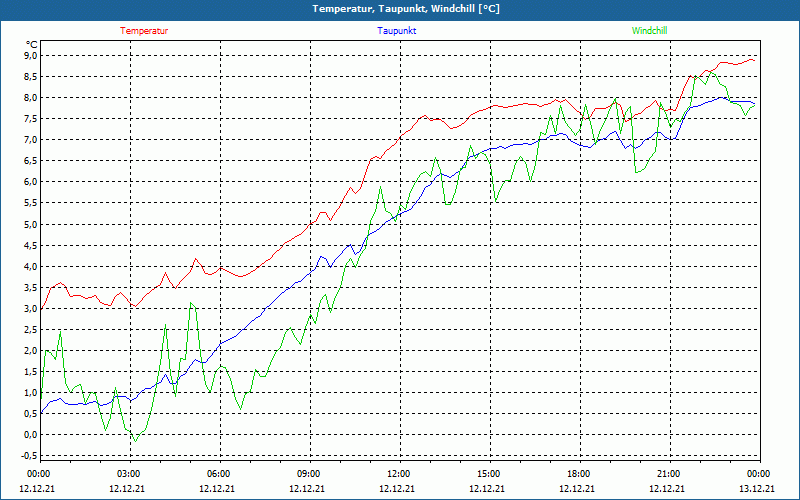This screenshot has width=800, height=500.
Task: Select the 2,5 y-axis value
Action: [x=31, y=330]
